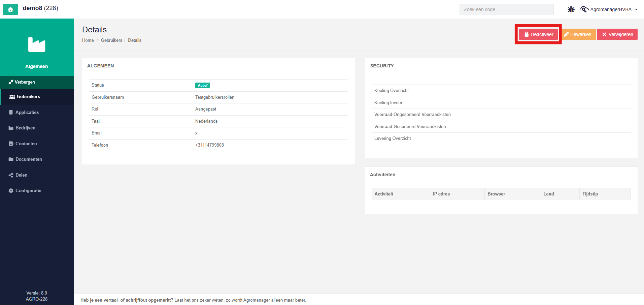Click the Applicaties icon in sidebar
644x305 pixels.
click(x=11, y=112)
